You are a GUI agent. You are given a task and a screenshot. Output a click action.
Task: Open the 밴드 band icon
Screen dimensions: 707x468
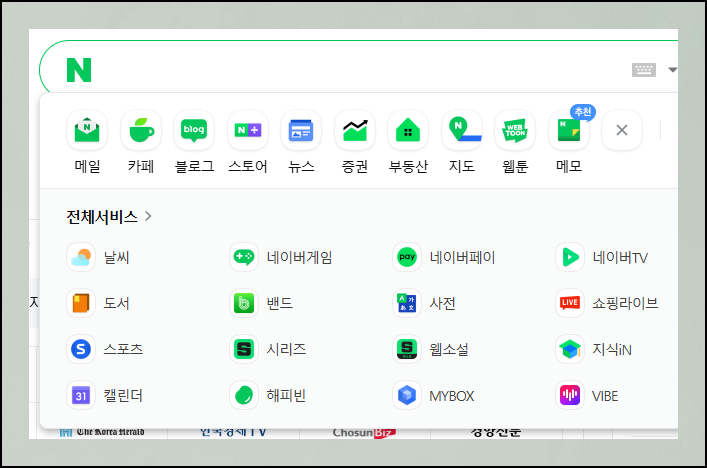point(244,303)
